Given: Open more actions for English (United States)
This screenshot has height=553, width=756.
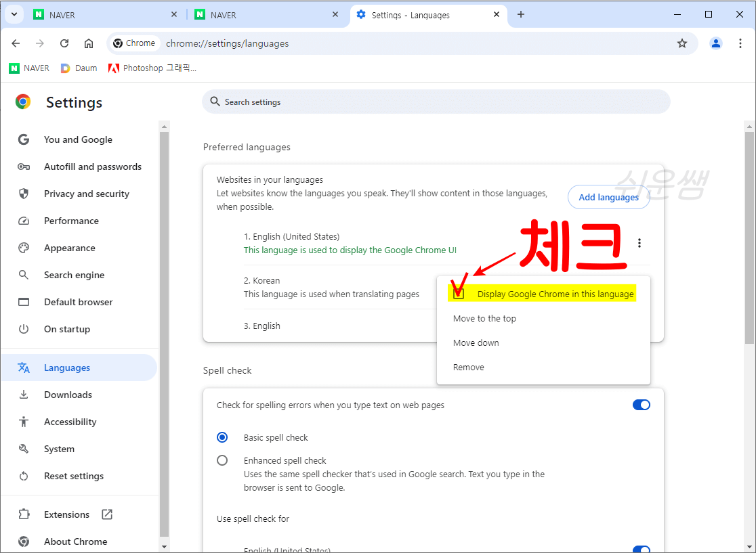Looking at the screenshot, I should tap(639, 243).
